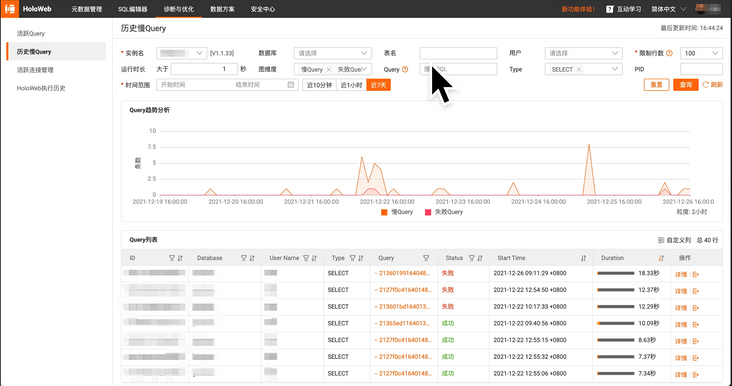Click the HoloWeb logo icon
The image size is (732, 386).
click(10, 9)
